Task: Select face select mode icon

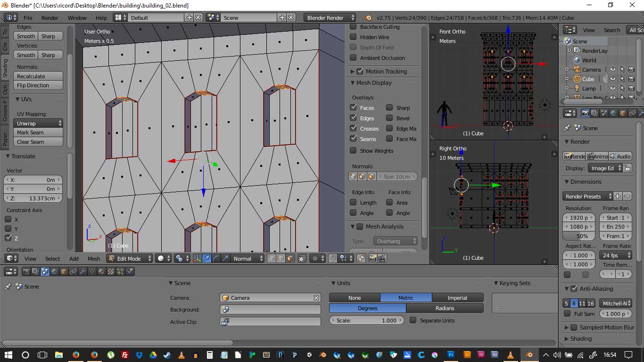Action: pyautogui.click(x=289, y=258)
